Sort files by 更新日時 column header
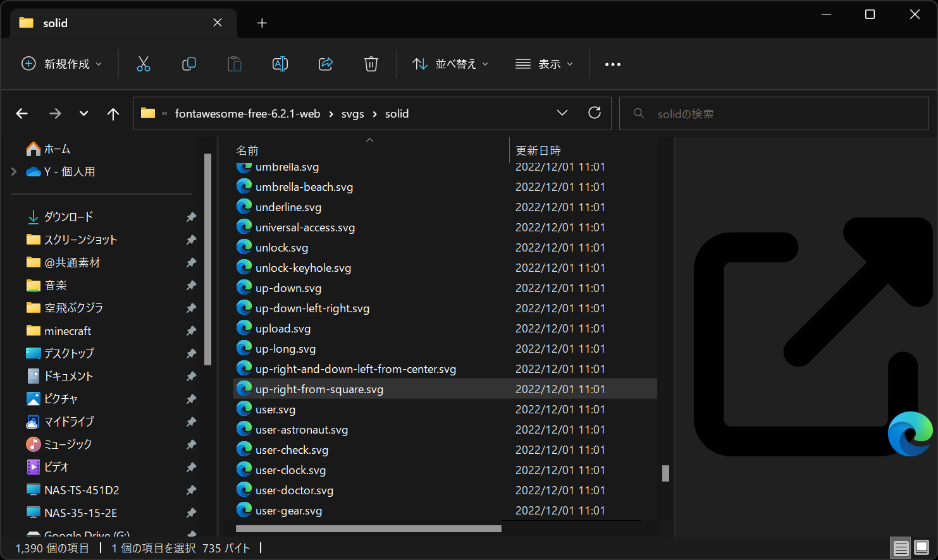Screen dimensions: 938x560 tap(538, 150)
